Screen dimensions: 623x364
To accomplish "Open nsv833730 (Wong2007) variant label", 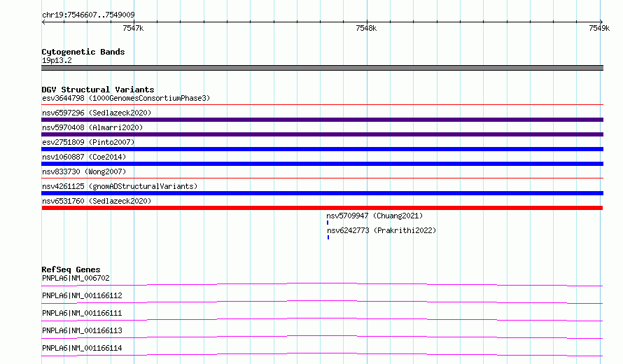I will click(84, 171).
